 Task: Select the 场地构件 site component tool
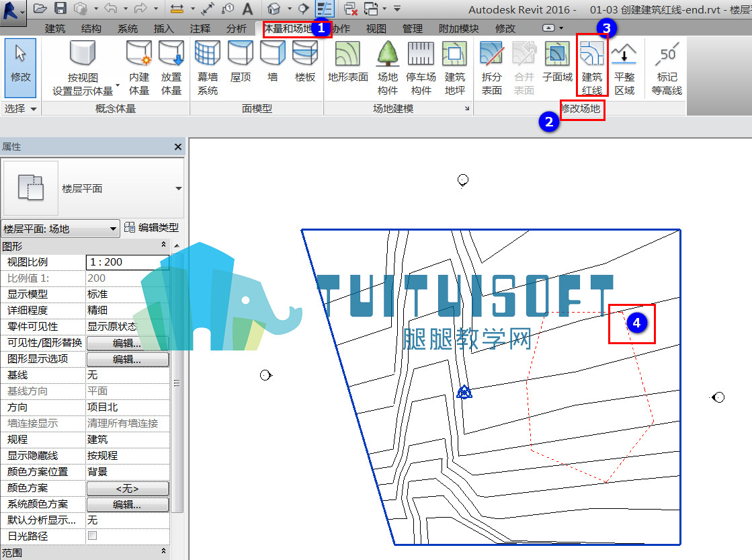pos(388,68)
